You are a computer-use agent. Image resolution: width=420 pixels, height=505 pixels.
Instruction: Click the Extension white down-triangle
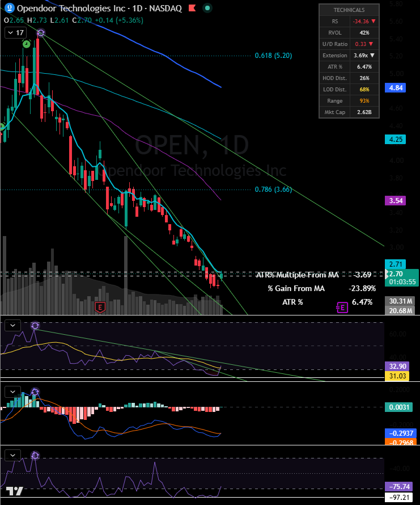pos(372,56)
